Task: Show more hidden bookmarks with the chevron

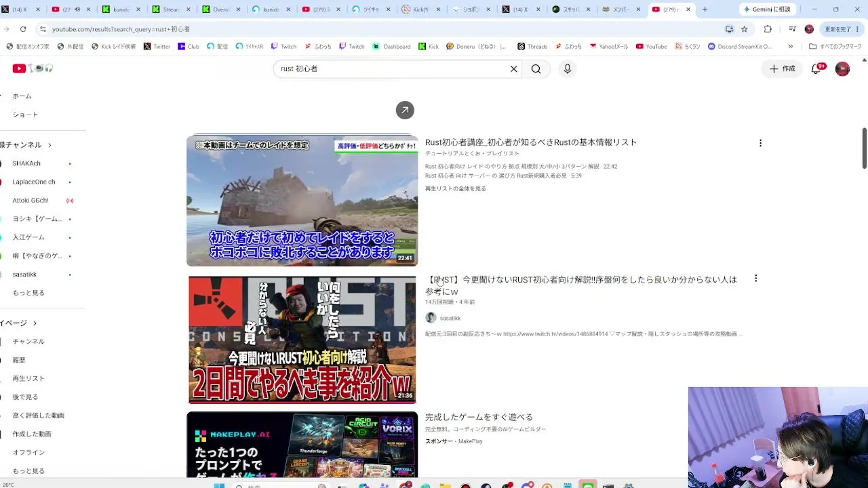Action: 791,47
